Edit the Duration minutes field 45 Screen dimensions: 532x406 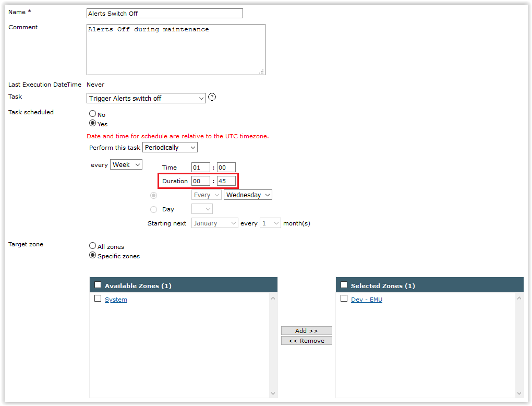(226, 181)
